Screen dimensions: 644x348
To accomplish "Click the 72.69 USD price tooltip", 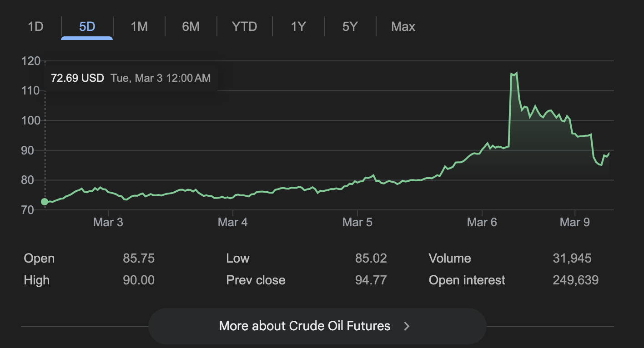I will point(77,78).
